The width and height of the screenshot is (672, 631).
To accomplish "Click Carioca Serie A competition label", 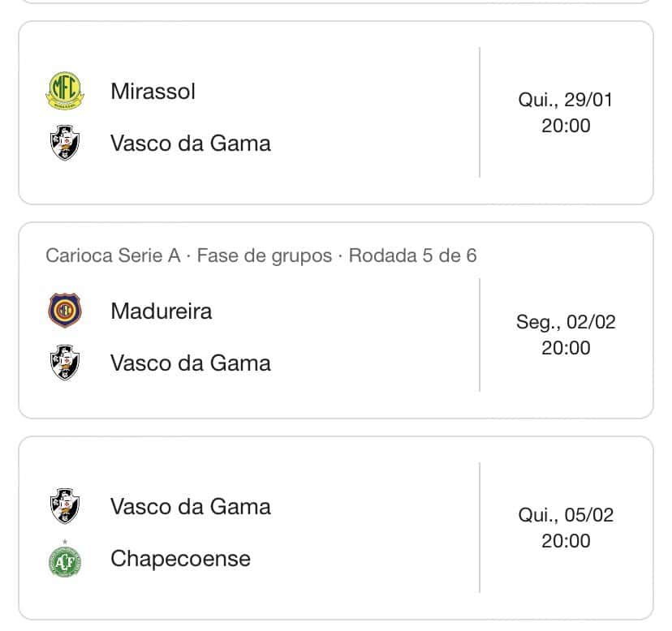I will 113,255.
